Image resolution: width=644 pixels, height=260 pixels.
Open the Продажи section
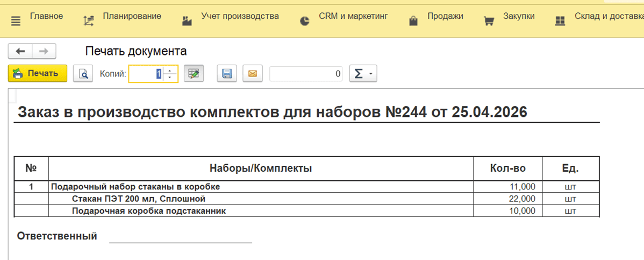437,17
